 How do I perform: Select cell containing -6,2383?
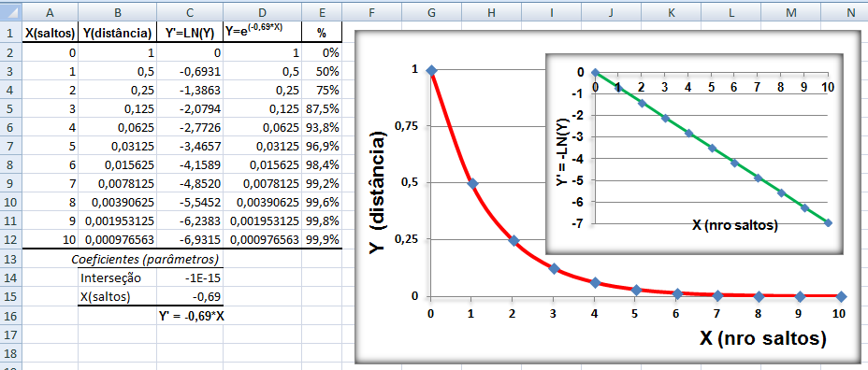pos(190,221)
